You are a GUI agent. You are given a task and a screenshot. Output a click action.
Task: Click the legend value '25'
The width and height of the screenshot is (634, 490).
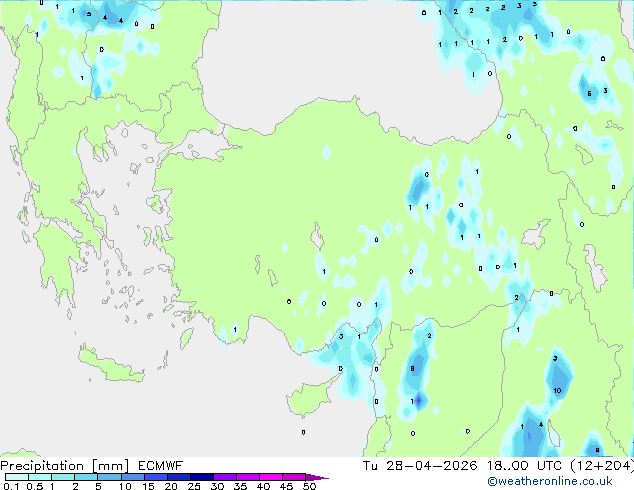point(194,486)
